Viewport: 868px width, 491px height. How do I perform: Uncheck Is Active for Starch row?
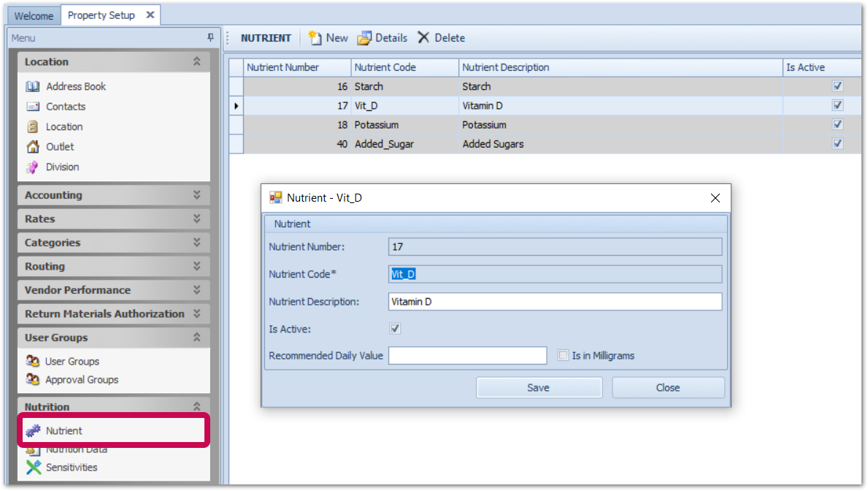(837, 86)
